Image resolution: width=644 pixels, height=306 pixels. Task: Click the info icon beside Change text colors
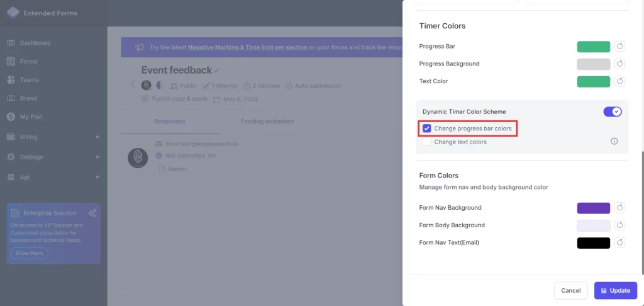[614, 142]
